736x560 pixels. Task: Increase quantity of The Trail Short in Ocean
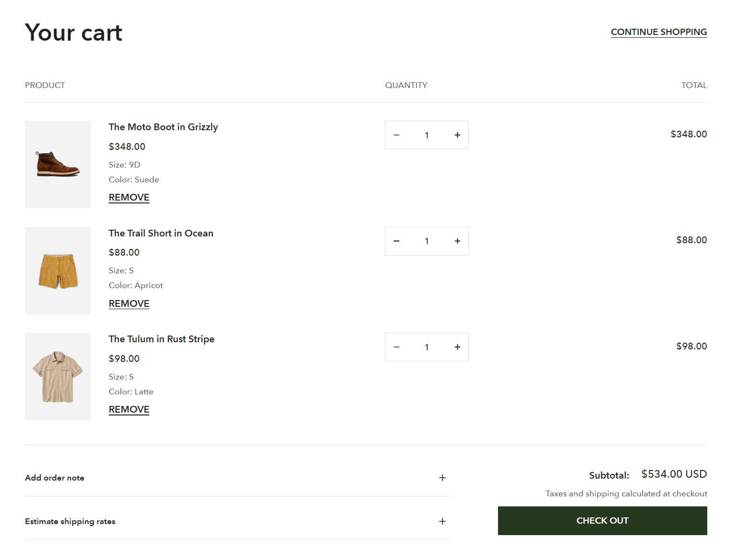(457, 241)
